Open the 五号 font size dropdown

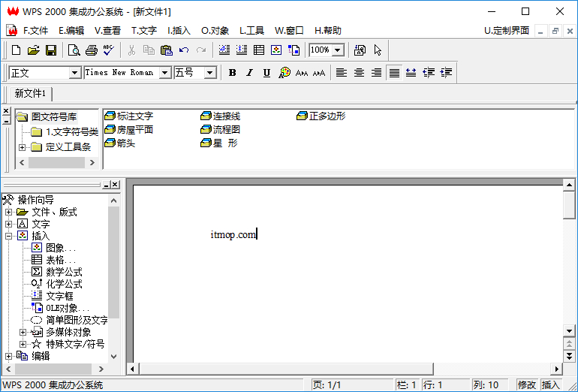209,73
